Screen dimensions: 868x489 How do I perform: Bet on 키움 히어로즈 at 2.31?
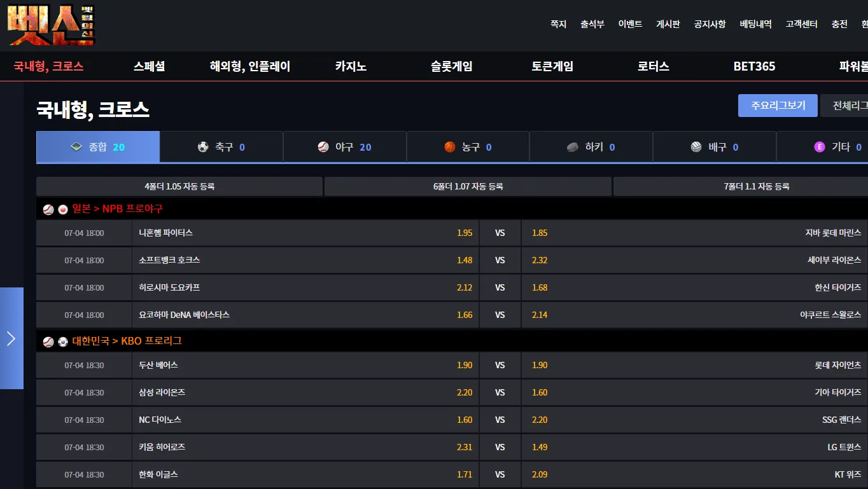[305, 447]
